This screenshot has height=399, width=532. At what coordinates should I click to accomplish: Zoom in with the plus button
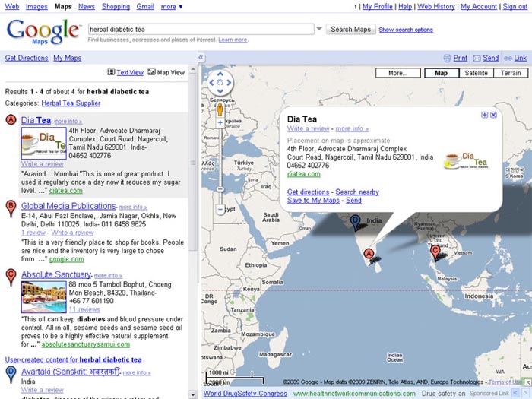click(220, 122)
